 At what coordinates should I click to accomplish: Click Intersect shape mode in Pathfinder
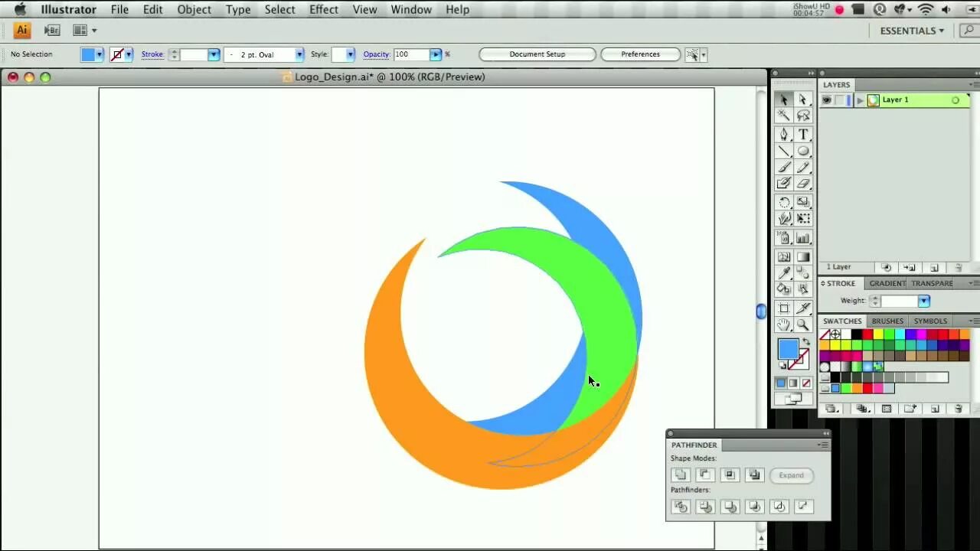[x=730, y=475]
